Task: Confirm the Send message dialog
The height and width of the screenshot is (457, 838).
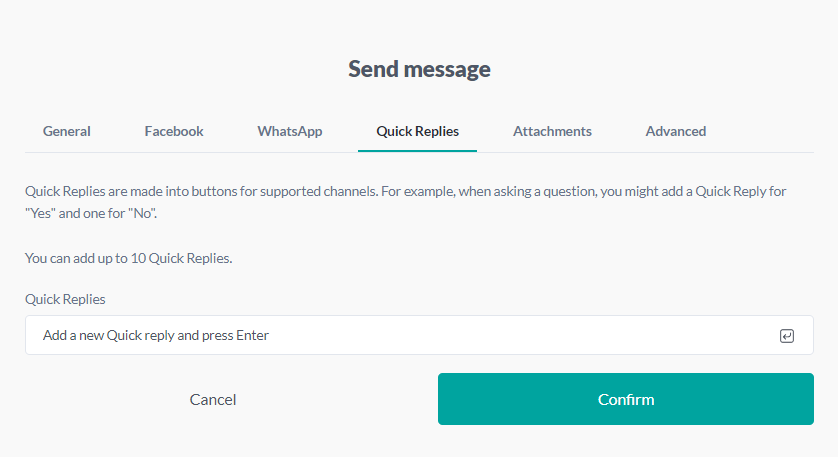Action: 626,400
